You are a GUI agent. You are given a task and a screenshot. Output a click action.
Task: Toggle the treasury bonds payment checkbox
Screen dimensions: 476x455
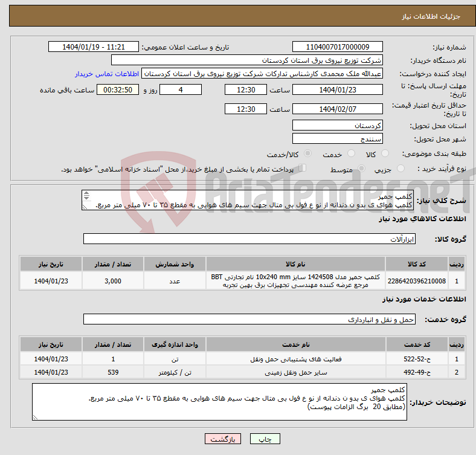303,167
